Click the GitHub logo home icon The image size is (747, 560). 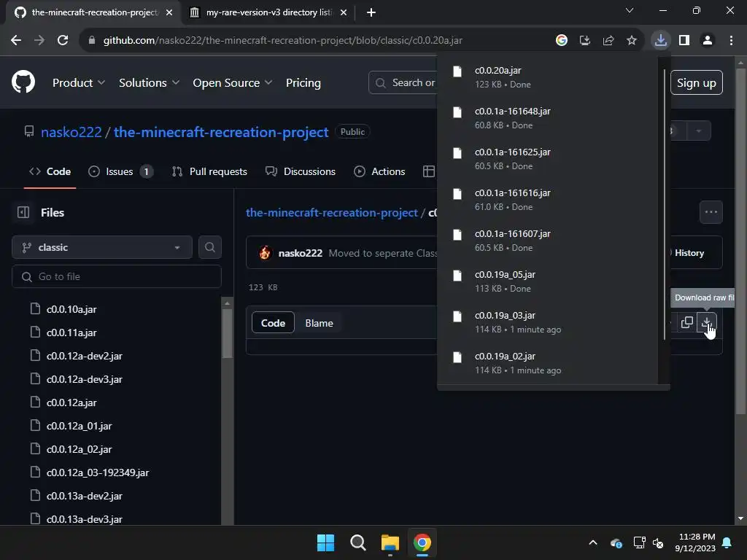click(x=23, y=82)
